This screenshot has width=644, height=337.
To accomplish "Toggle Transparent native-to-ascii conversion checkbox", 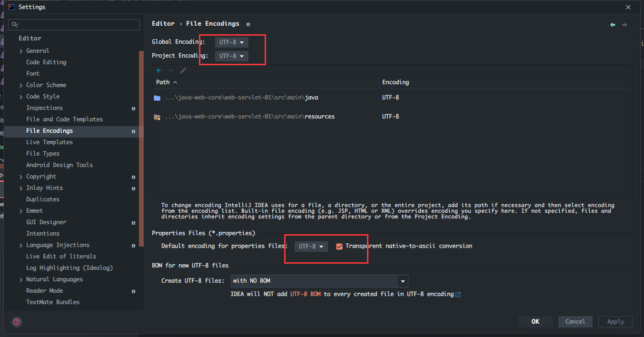I will 339,246.
